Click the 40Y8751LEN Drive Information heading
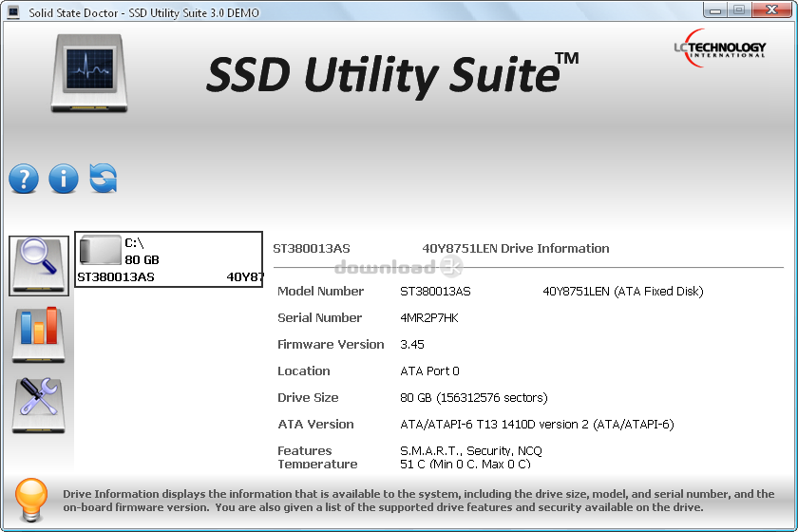This screenshot has height=532, width=798. click(516, 249)
